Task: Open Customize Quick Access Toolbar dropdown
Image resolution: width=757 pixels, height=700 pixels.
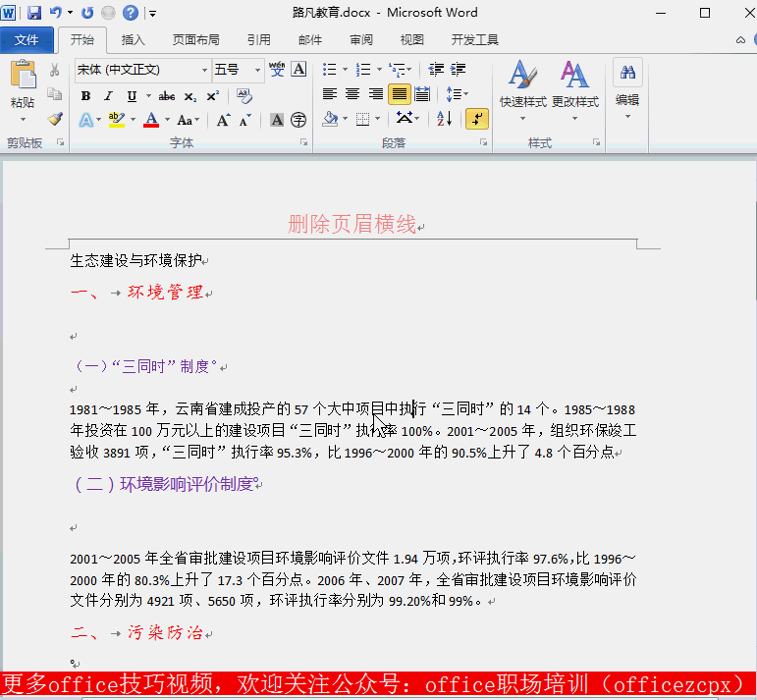Action: coord(152,13)
